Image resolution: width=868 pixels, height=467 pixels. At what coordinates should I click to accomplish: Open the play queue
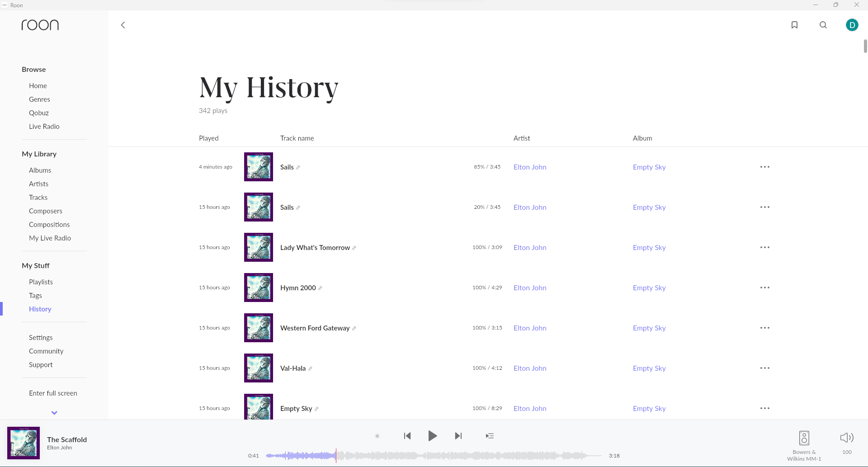489,436
